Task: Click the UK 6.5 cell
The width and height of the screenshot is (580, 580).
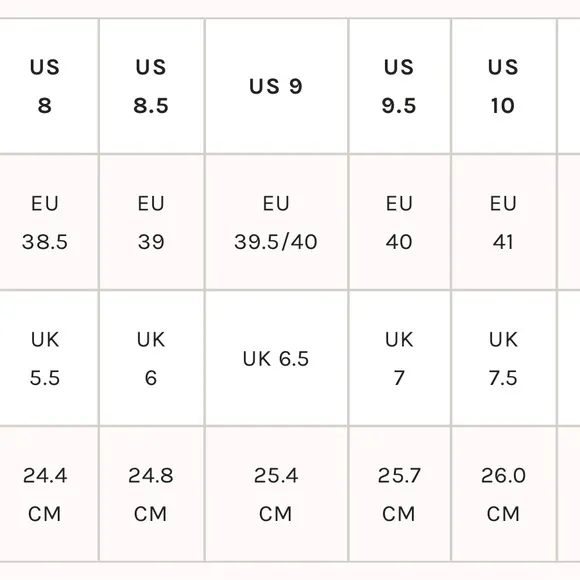Action: [277, 358]
